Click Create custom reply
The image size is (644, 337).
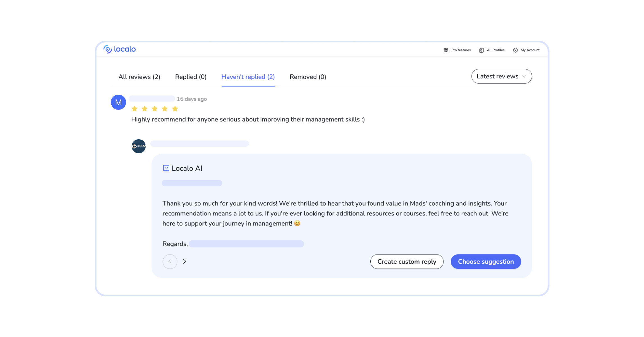(407, 261)
